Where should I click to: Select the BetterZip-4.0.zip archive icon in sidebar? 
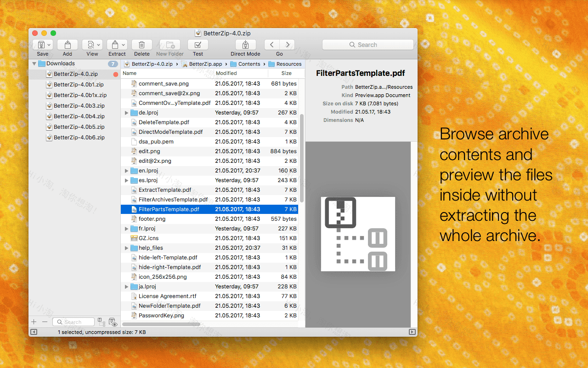[50, 74]
